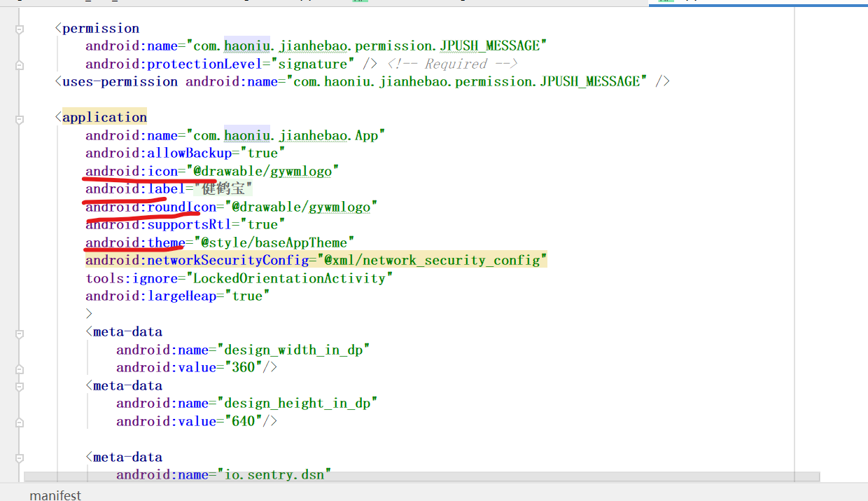Click the signature value
The height and width of the screenshot is (501, 868).
tap(313, 64)
